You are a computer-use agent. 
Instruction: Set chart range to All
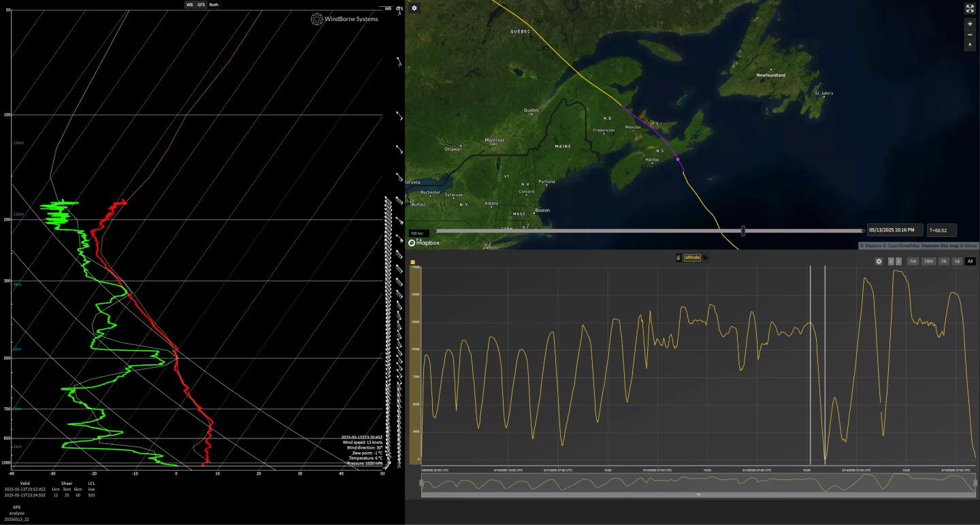point(970,261)
